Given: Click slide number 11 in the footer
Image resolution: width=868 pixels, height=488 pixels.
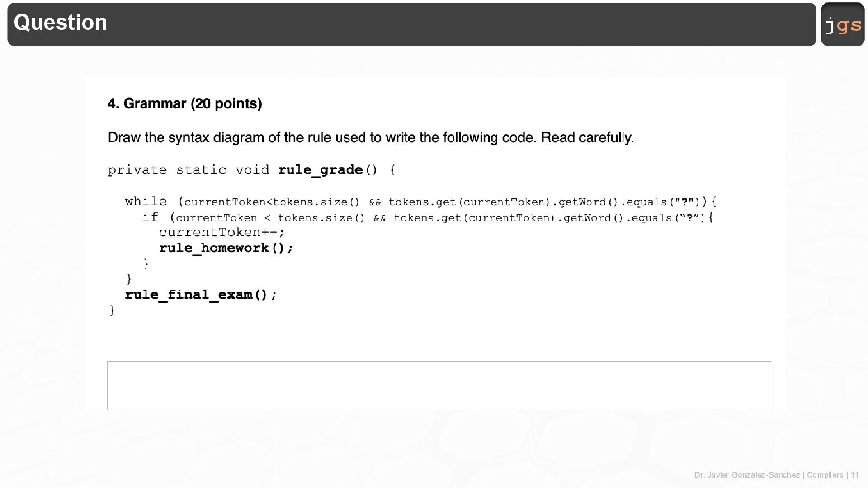Looking at the screenshot, I should [x=855, y=475].
